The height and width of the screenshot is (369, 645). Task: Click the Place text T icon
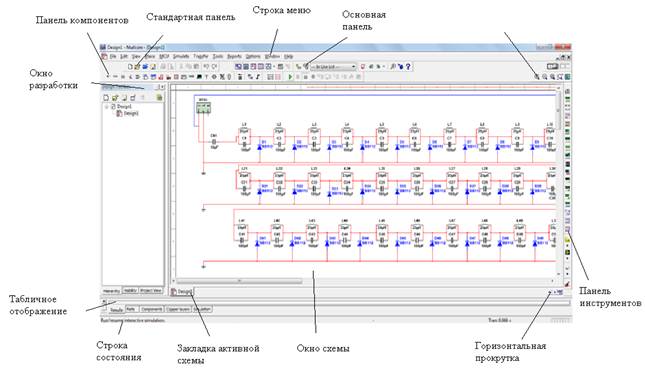click(x=206, y=77)
